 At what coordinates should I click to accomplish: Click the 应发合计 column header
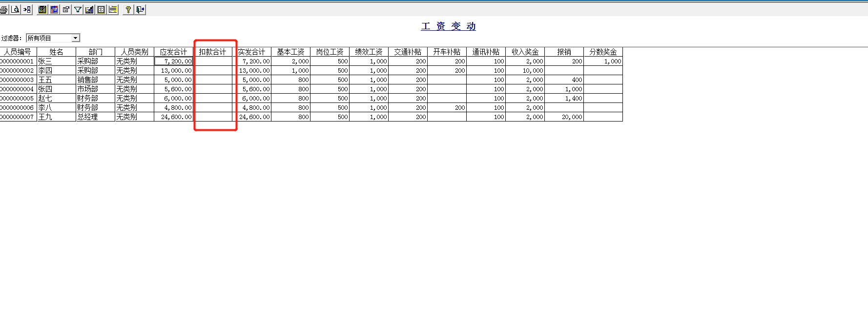[x=173, y=52]
